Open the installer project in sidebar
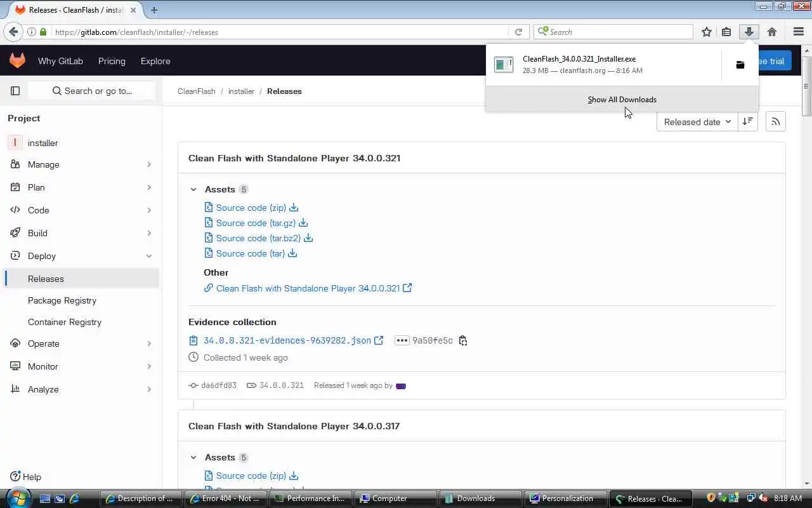The image size is (812, 508). coord(81,143)
